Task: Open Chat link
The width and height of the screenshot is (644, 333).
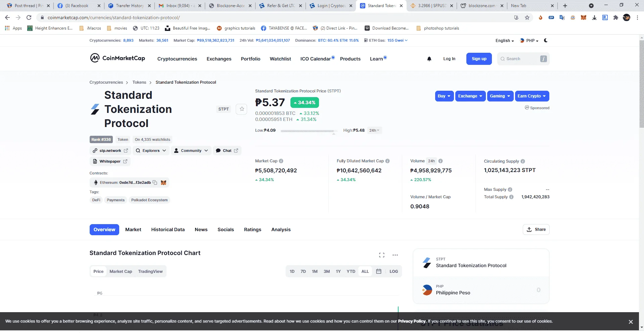Action: point(227,151)
